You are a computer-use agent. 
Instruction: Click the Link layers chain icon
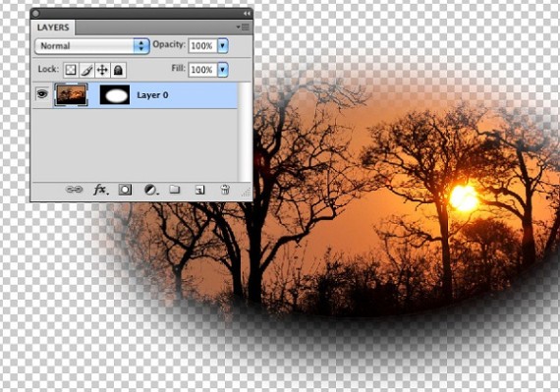point(75,190)
